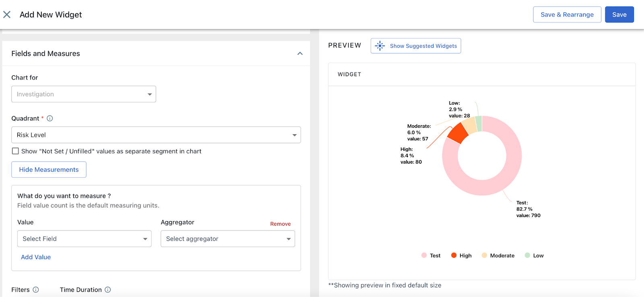Image resolution: width=644 pixels, height=297 pixels.
Task: Click the Save & Rearrange button
Action: tap(567, 15)
